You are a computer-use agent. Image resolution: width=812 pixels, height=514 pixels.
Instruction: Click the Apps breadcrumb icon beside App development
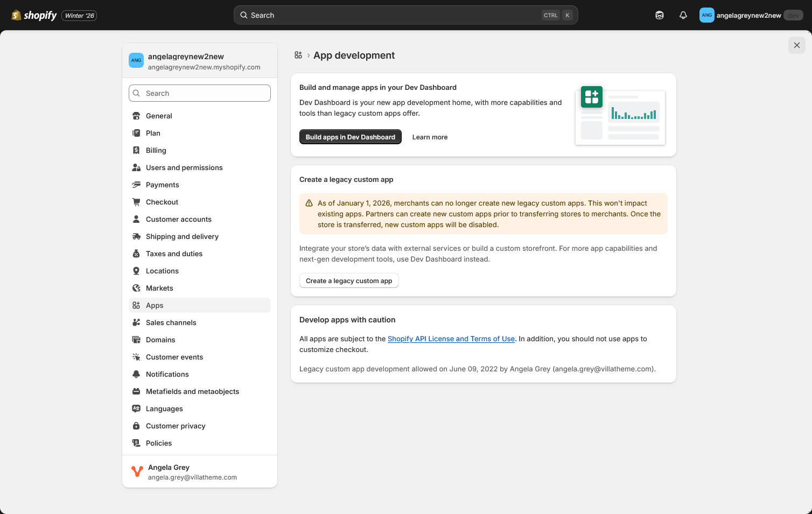[x=298, y=55]
